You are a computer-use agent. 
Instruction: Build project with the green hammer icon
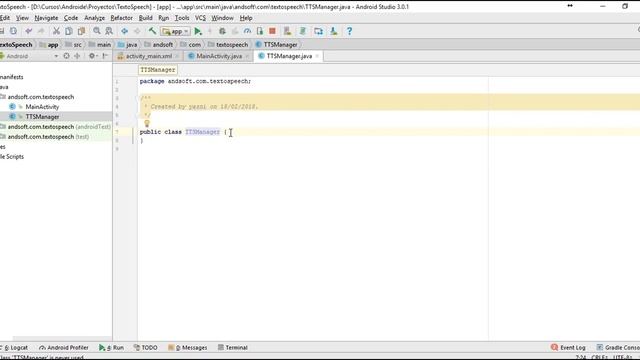[152, 31]
